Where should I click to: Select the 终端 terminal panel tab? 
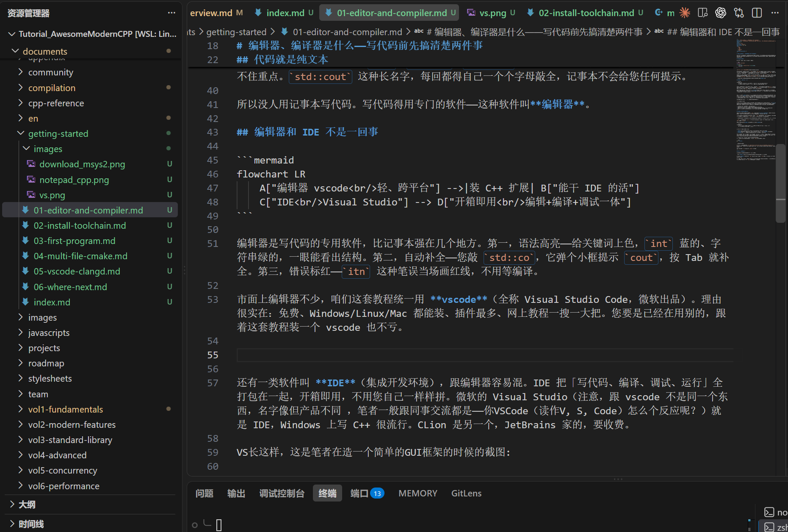pyautogui.click(x=327, y=493)
